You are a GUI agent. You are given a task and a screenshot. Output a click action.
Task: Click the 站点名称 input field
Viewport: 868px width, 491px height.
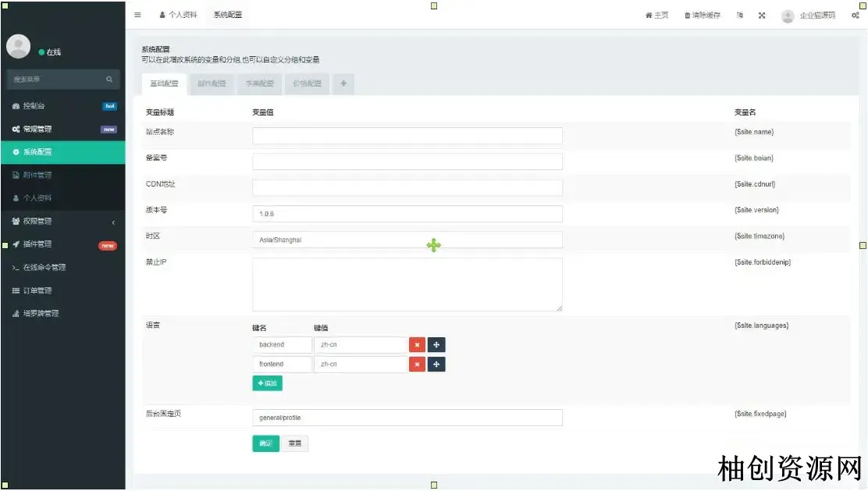(407, 136)
